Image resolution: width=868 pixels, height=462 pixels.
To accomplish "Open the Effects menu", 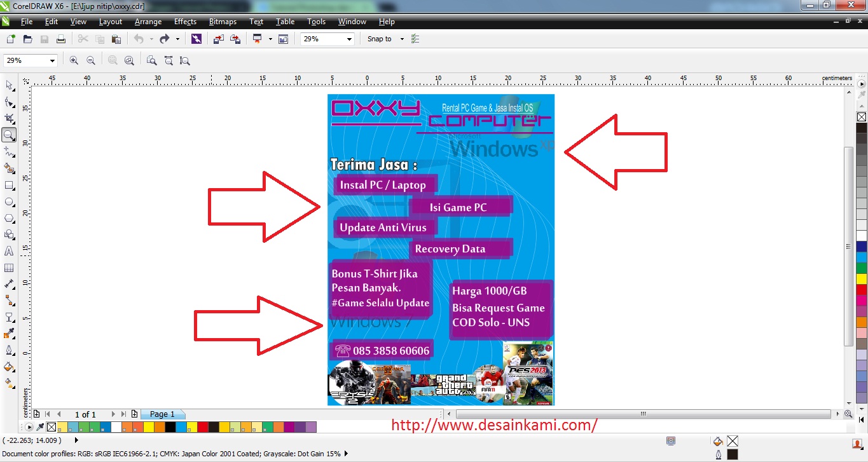I will (185, 22).
